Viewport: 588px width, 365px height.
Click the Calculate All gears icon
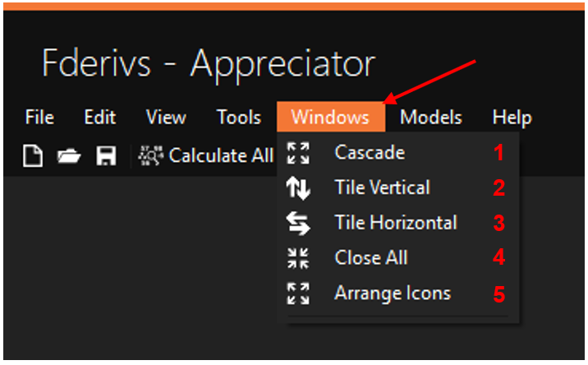point(151,155)
